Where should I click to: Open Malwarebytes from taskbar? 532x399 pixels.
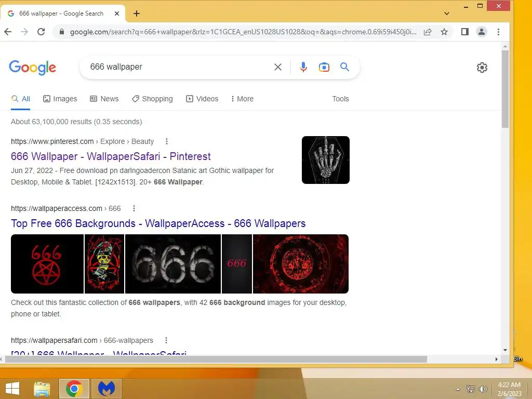(x=107, y=389)
